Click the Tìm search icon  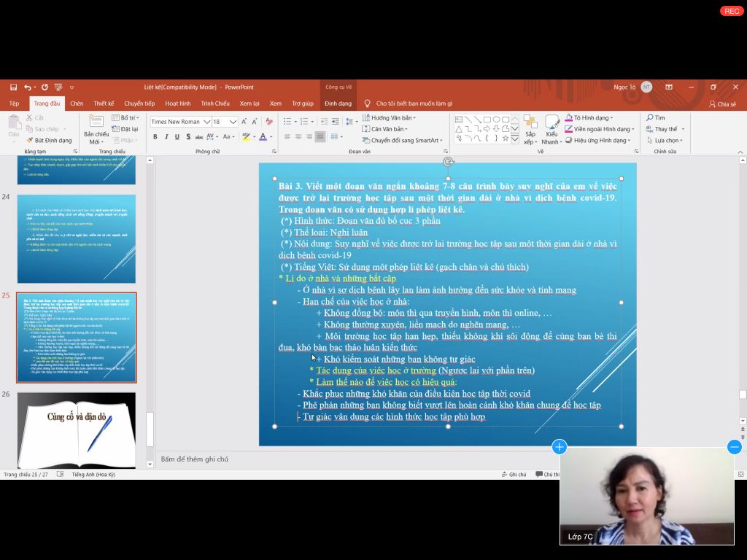tap(650, 117)
